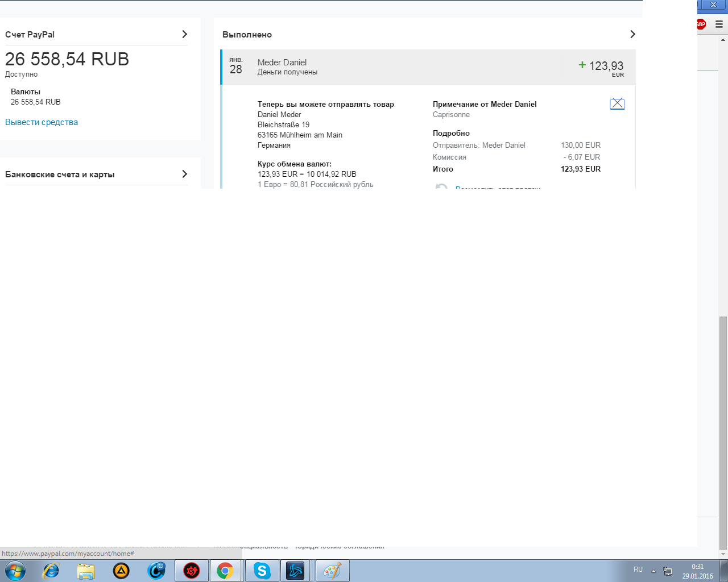This screenshot has height=582, width=728.
Task: Close the browser window
Action: coord(713,5)
